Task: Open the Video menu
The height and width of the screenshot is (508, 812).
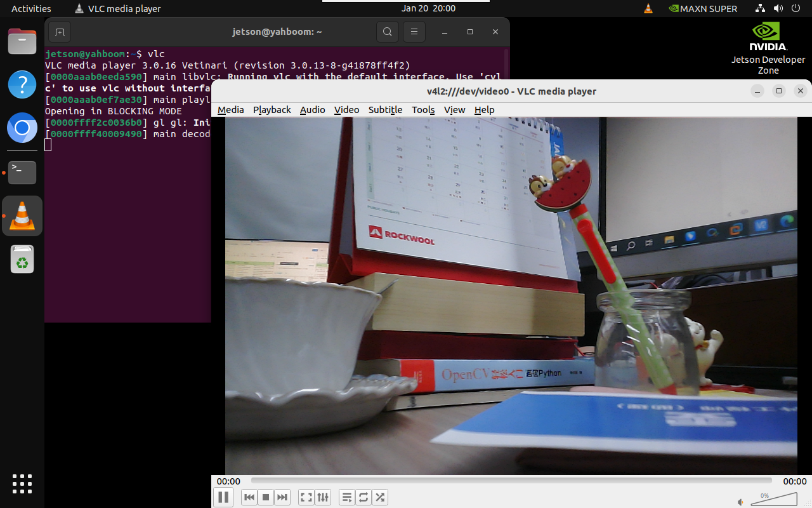Action: (347, 110)
